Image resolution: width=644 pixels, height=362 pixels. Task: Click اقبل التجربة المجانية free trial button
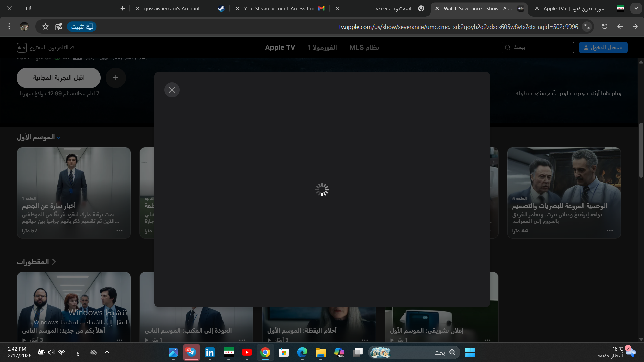click(x=59, y=78)
